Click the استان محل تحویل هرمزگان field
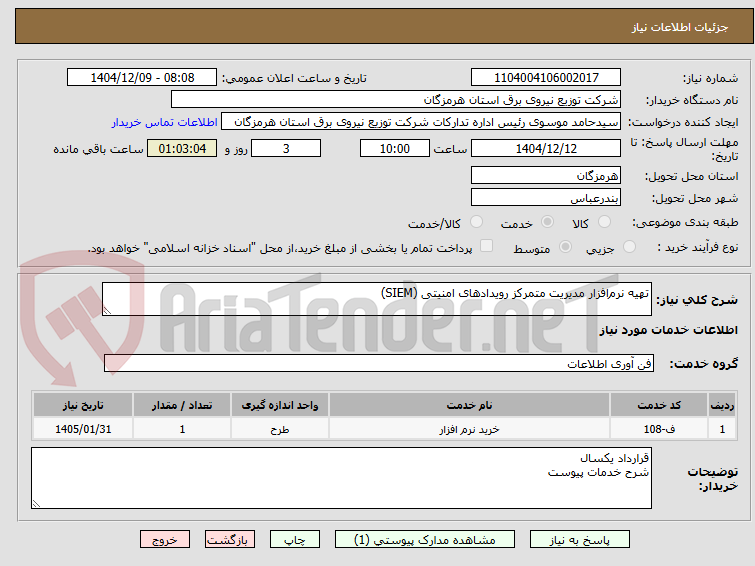The width and height of the screenshot is (755, 566). (546, 175)
